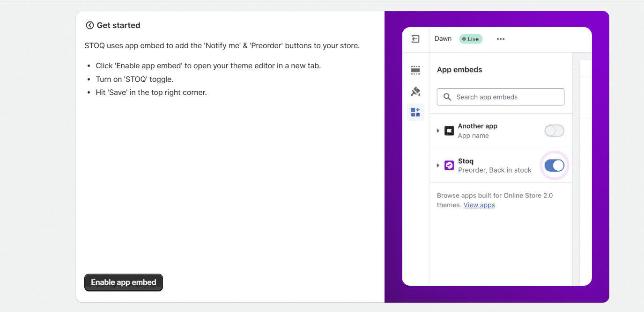Expand the Another app entry arrow

438,131
